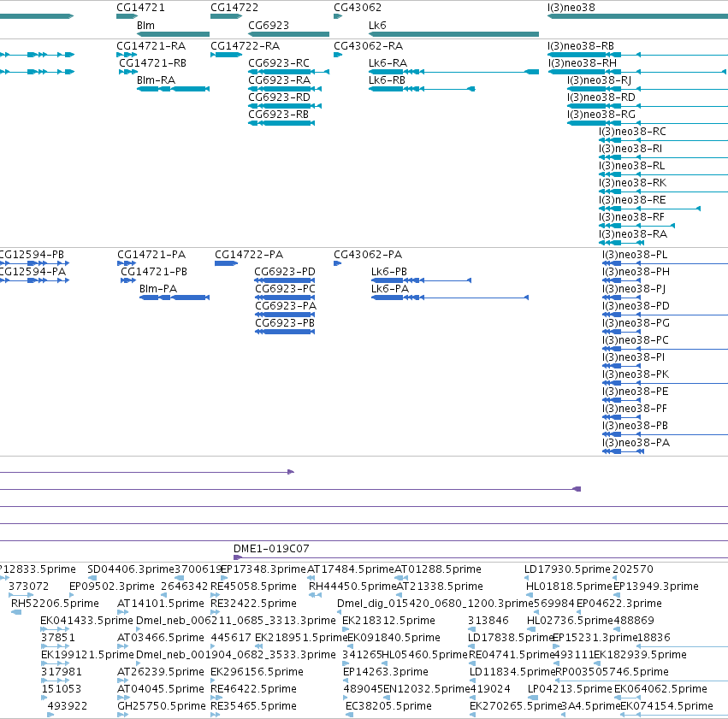Select the CG6923-RD transcript label
The height and width of the screenshot is (719, 728).
click(279, 97)
